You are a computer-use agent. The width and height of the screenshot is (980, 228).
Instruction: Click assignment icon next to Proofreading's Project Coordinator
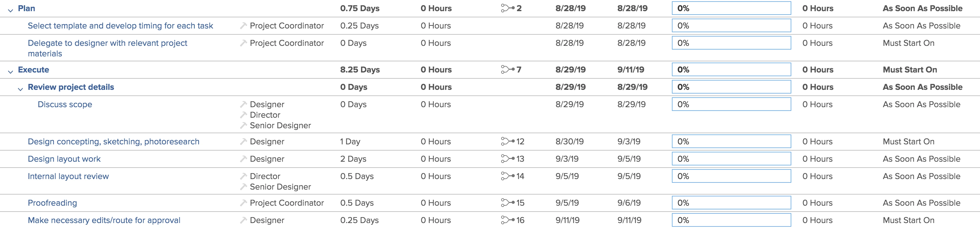pos(243,203)
